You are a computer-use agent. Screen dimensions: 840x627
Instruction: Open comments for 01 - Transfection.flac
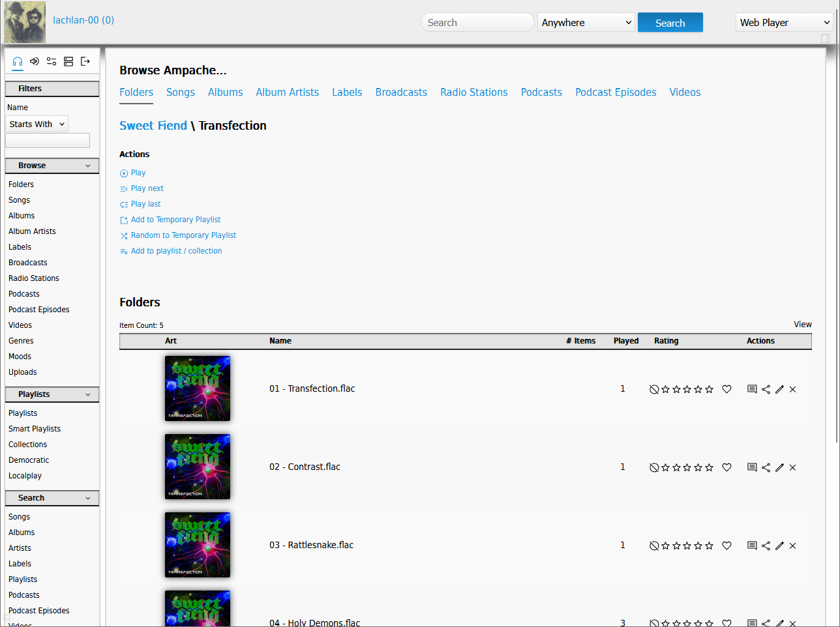coord(752,389)
